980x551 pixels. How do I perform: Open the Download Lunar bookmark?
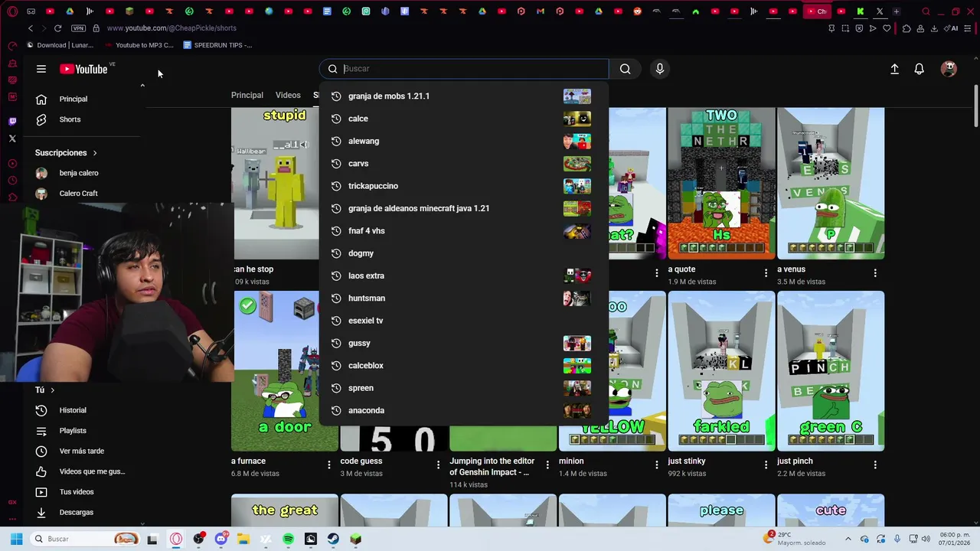click(60, 45)
